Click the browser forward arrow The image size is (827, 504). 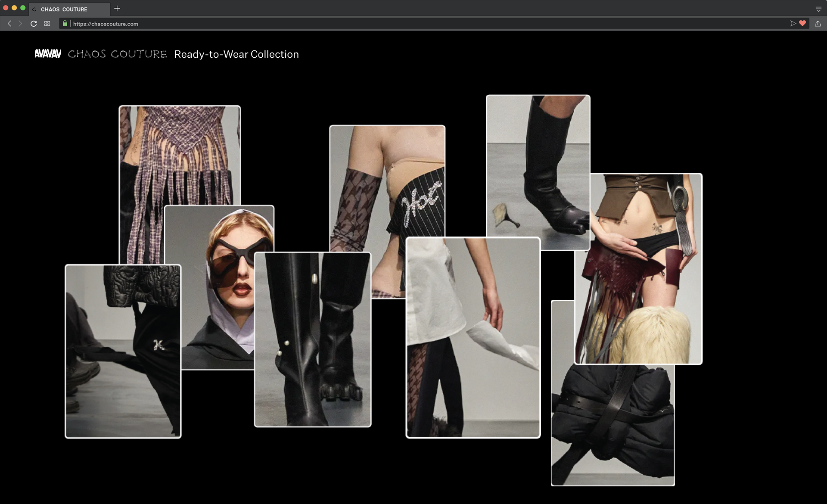(20, 24)
